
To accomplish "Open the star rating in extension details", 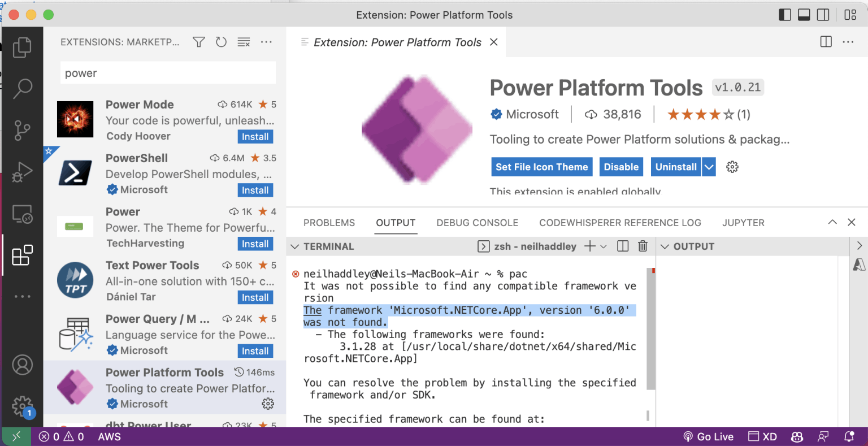I will tap(709, 114).
